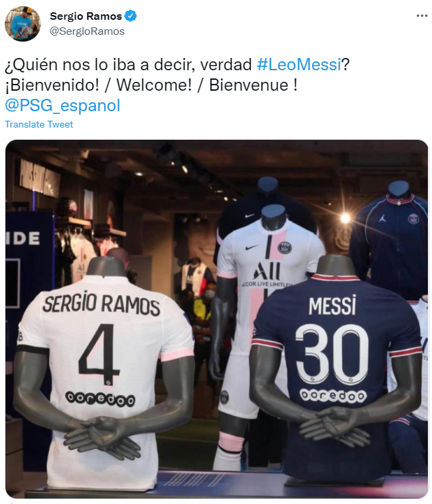Click the SERGIO RAMOS name lettering on the white jersey
This screenshot has width=432, height=504.
101,303
